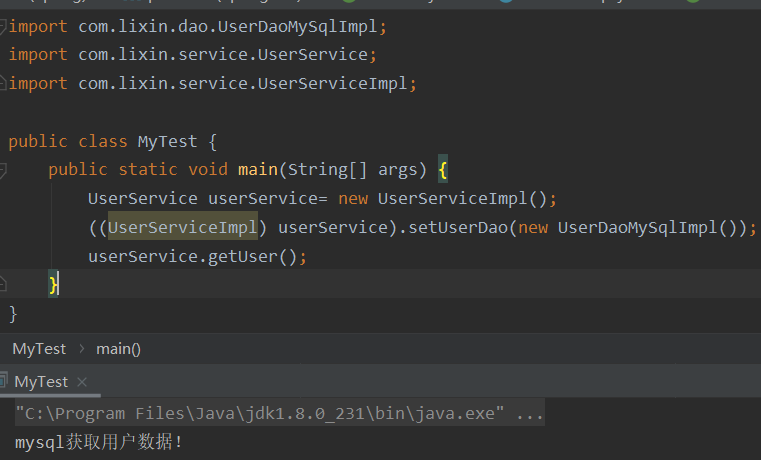Collapse the main method fold marker
The image size is (761, 460).
tap(2, 170)
